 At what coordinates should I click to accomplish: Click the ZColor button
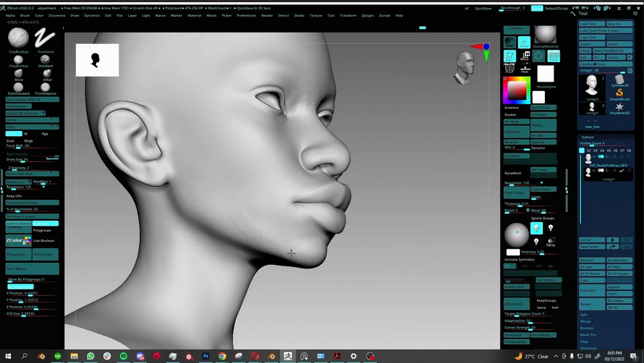[x=19, y=240]
